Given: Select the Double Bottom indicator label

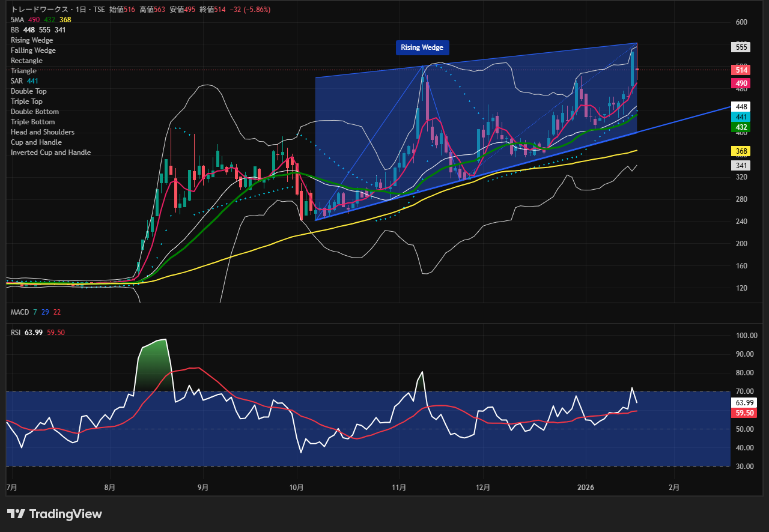Looking at the screenshot, I should 35,112.
